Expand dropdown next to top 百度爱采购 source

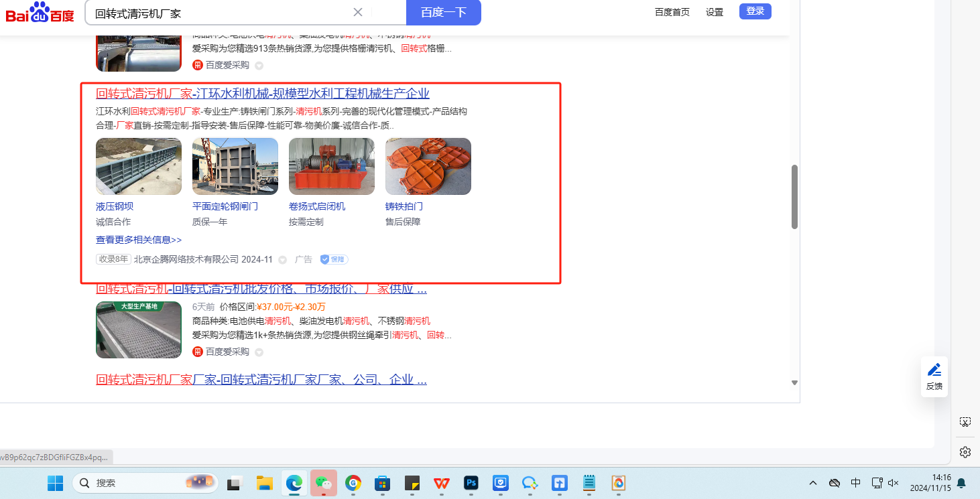[x=259, y=66]
